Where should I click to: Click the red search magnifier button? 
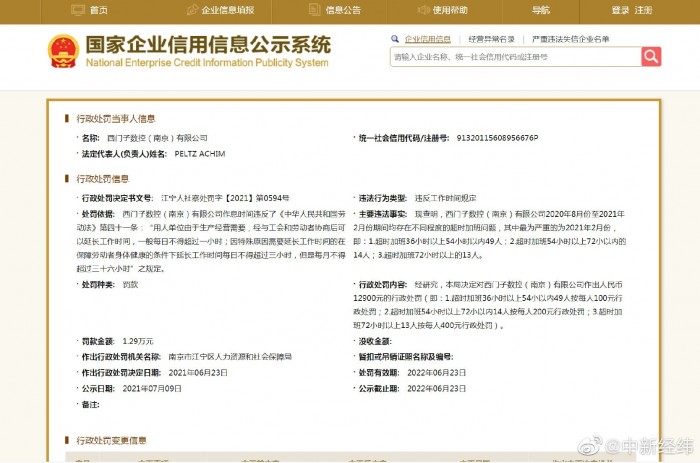pos(651,57)
